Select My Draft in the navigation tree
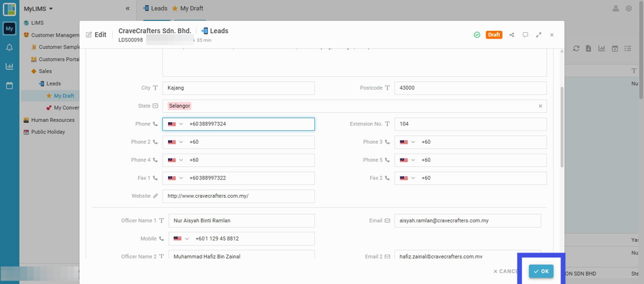 coord(64,96)
